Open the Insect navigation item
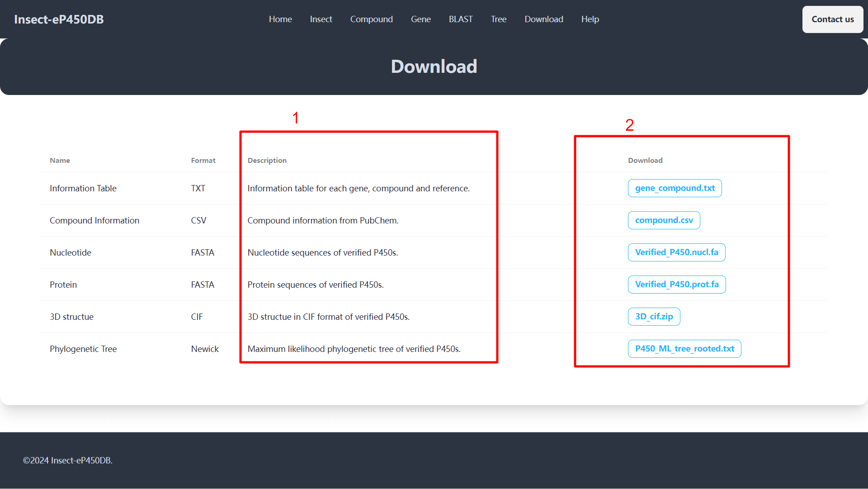This screenshot has height=489, width=868. [321, 19]
